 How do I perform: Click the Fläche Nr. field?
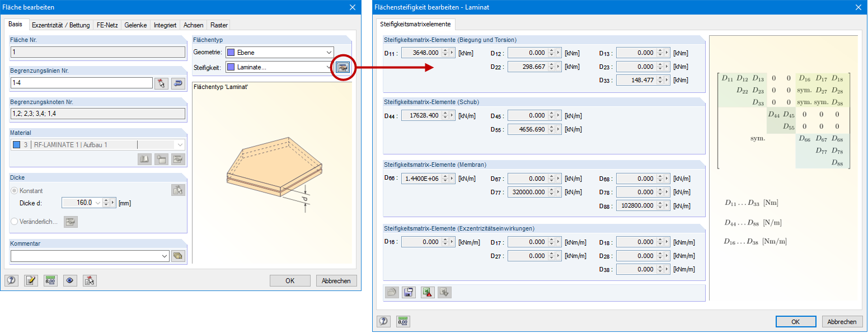(98, 52)
